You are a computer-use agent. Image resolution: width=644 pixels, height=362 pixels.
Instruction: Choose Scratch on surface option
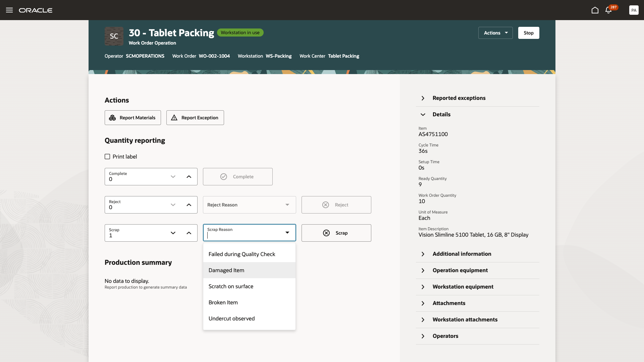pos(231,286)
